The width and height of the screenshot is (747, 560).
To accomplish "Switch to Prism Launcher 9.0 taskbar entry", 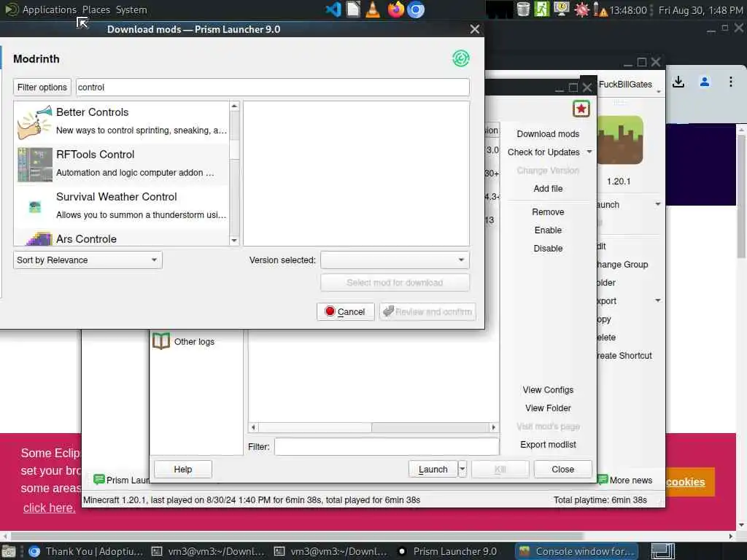I will (x=447, y=551).
